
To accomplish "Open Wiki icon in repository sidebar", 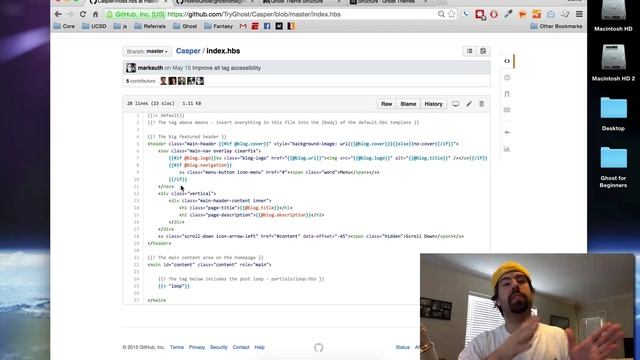I will tap(507, 110).
